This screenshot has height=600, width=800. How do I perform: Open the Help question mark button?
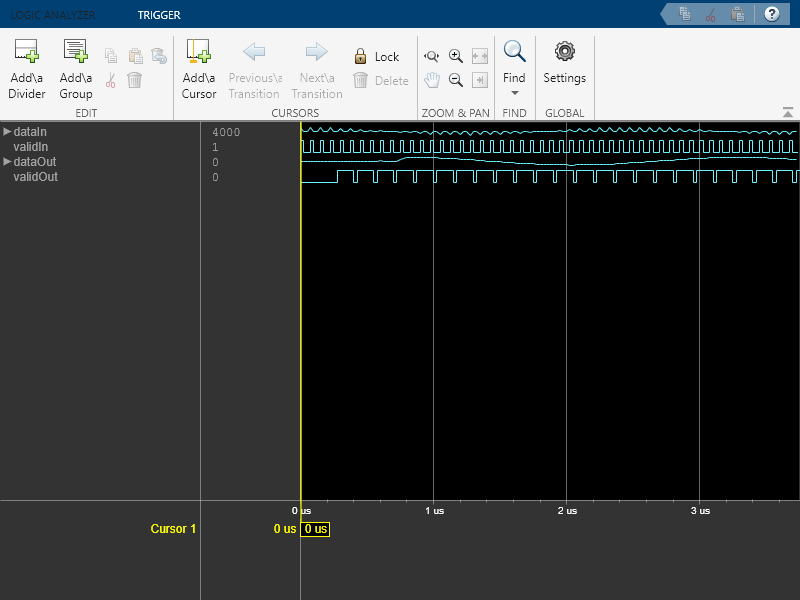[771, 14]
